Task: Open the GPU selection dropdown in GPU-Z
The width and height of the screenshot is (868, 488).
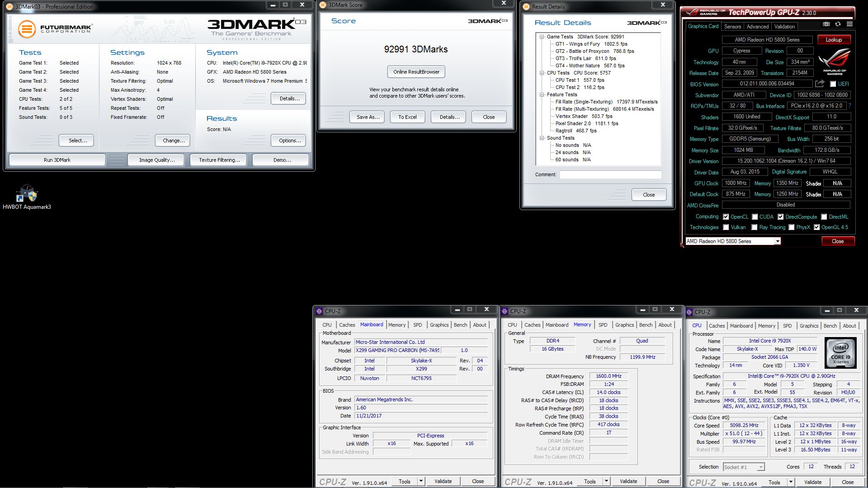Action: click(x=778, y=241)
